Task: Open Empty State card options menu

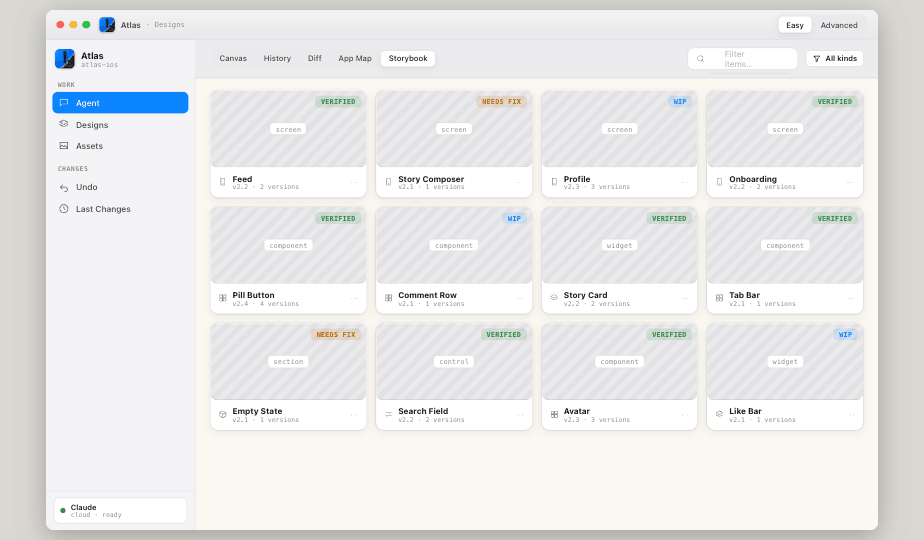Action: coord(354,415)
